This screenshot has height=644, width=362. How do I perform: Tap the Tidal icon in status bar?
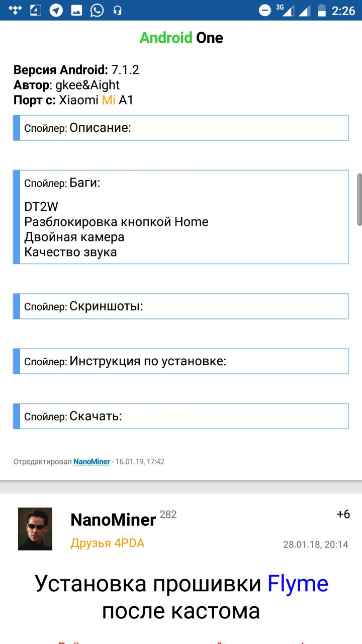(15, 10)
